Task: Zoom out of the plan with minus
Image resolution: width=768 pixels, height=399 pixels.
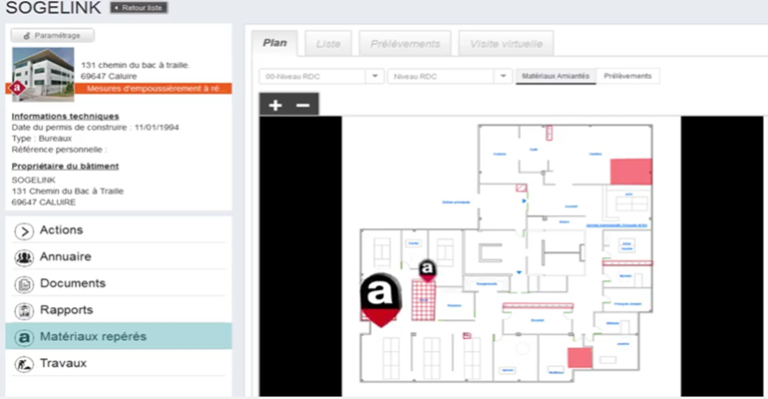Action: pyautogui.click(x=303, y=105)
